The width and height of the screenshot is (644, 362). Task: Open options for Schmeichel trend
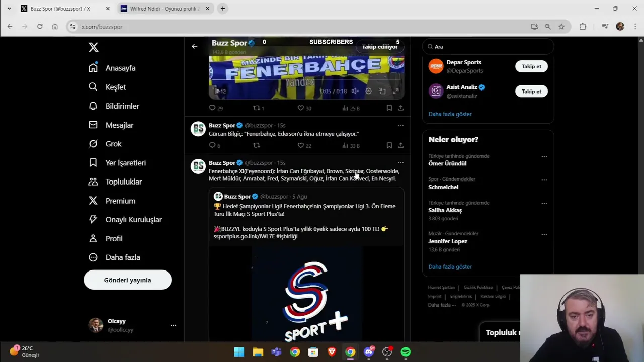544,180
